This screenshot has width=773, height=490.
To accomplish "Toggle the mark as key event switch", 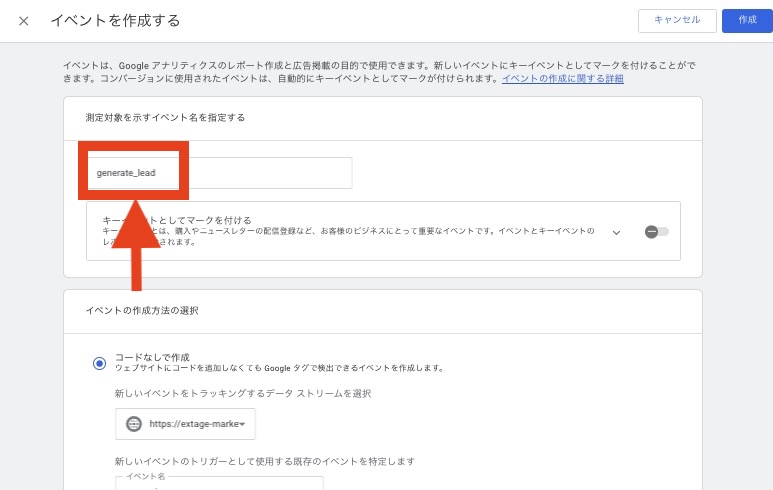I will (x=657, y=232).
